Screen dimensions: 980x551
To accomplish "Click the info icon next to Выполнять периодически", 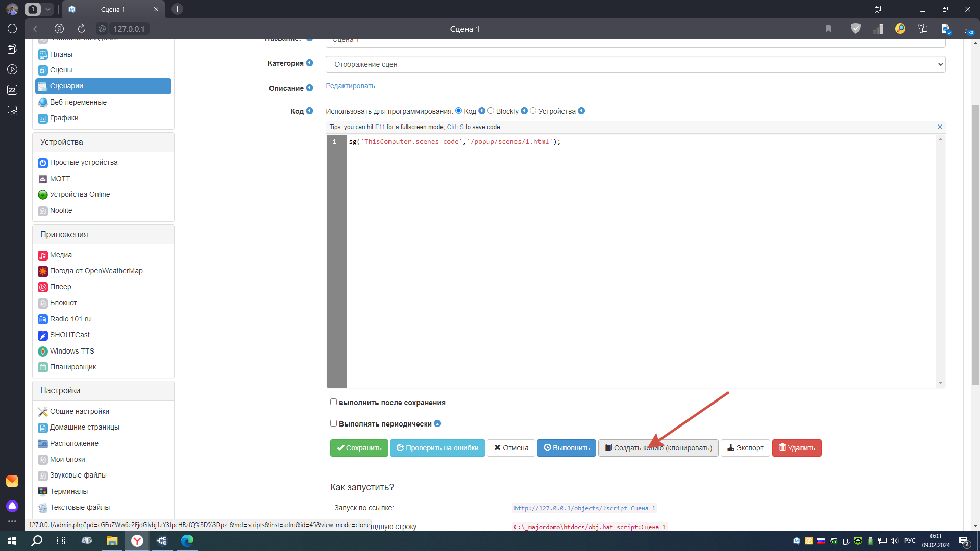I will coord(437,423).
